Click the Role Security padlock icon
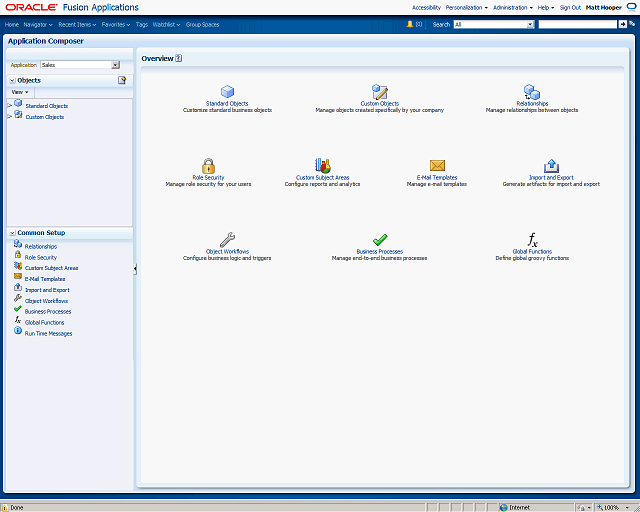This screenshot has height=512, width=640. click(x=208, y=166)
